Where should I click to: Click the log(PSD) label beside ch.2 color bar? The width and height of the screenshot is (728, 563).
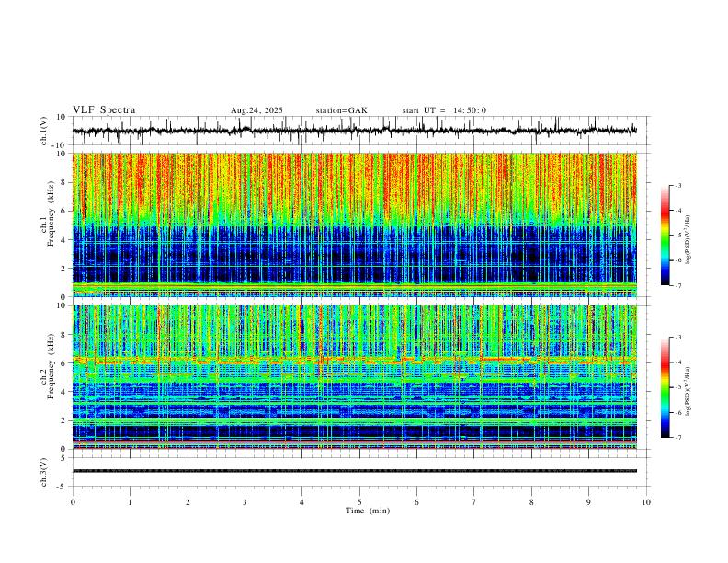[x=688, y=391]
